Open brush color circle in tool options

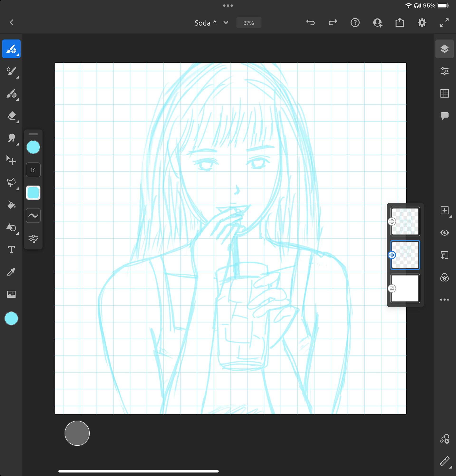point(33,147)
